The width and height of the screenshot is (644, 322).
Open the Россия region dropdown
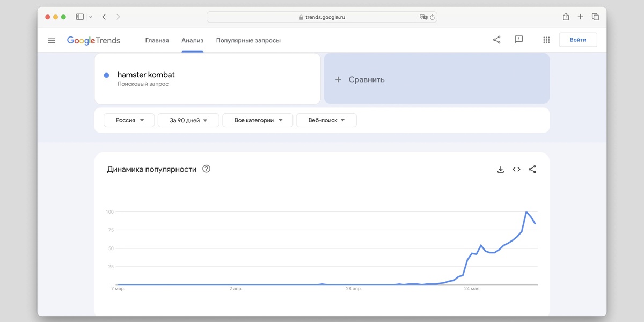[129, 120]
